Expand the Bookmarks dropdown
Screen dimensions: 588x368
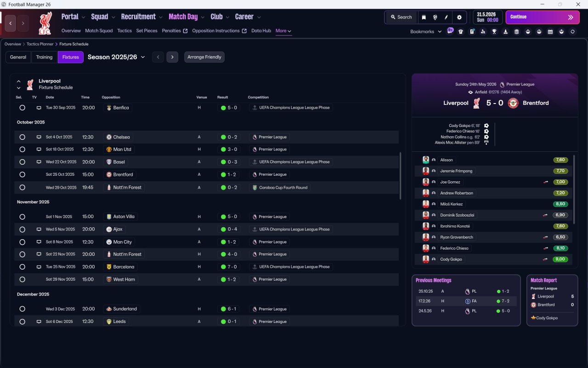pos(426,32)
